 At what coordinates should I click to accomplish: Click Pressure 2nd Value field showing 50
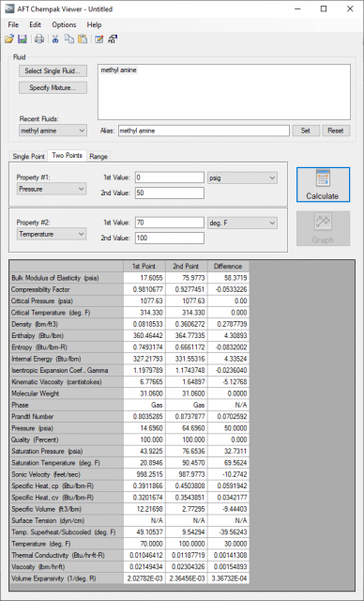click(170, 193)
